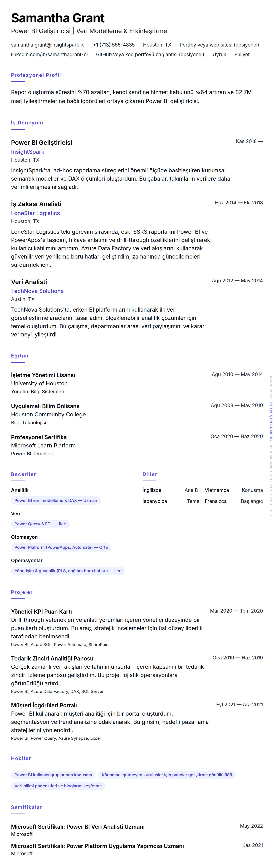Select the İş Deneyimi section heading
The image size is (274, 868).
click(27, 123)
